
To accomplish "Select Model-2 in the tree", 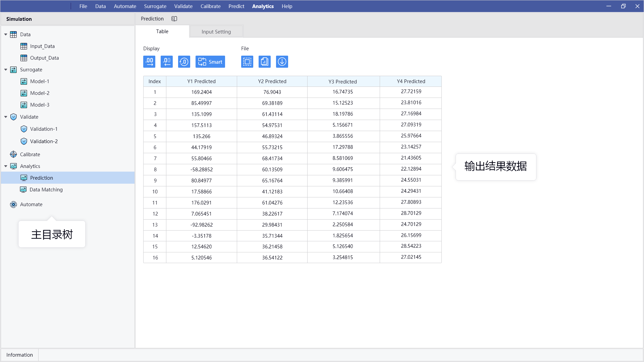I will click(x=40, y=93).
